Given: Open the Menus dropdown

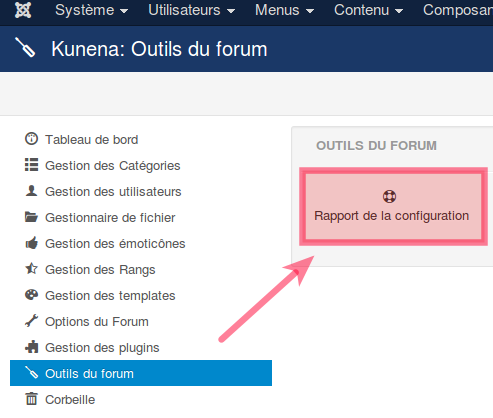Looking at the screenshot, I should pos(284,10).
